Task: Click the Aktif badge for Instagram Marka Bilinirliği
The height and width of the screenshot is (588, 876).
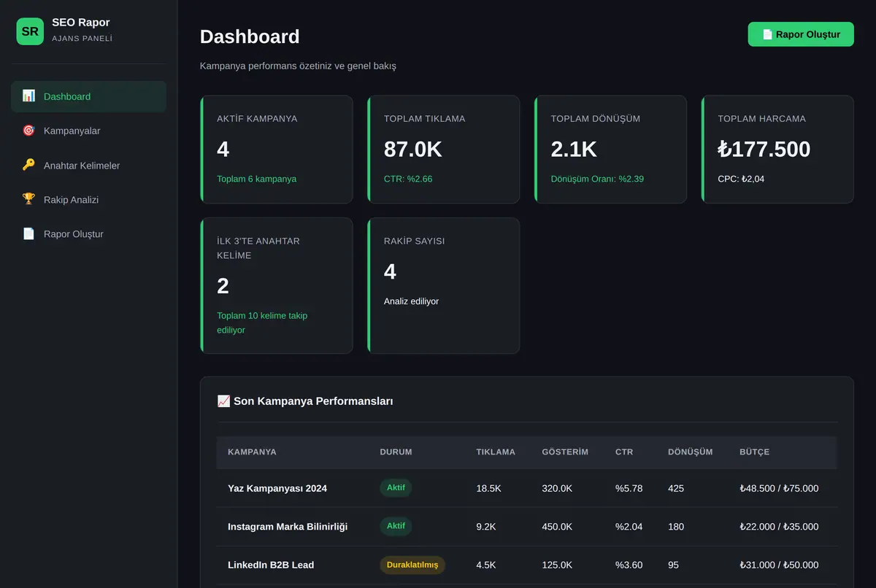Action: coord(396,526)
